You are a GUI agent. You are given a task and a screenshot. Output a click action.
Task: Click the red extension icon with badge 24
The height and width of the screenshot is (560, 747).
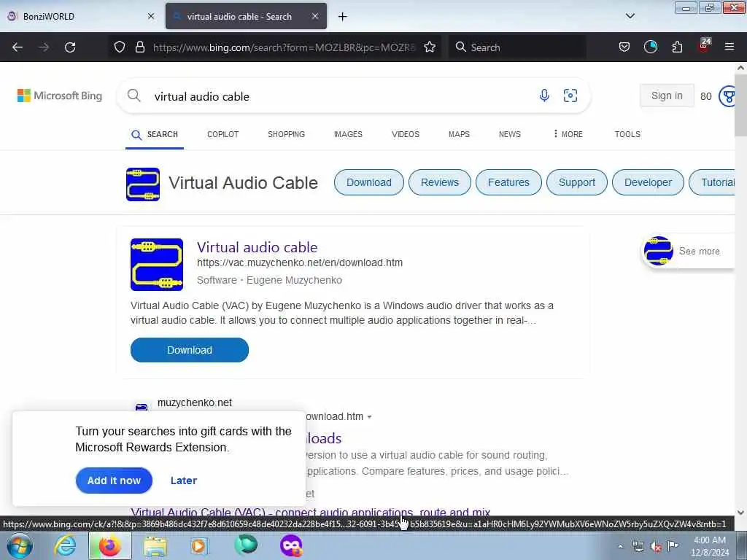point(704,46)
